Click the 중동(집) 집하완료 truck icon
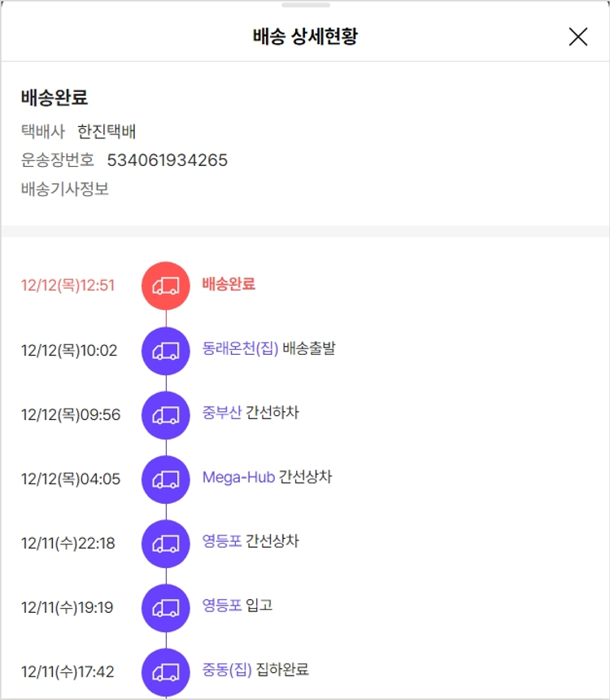 (x=166, y=672)
